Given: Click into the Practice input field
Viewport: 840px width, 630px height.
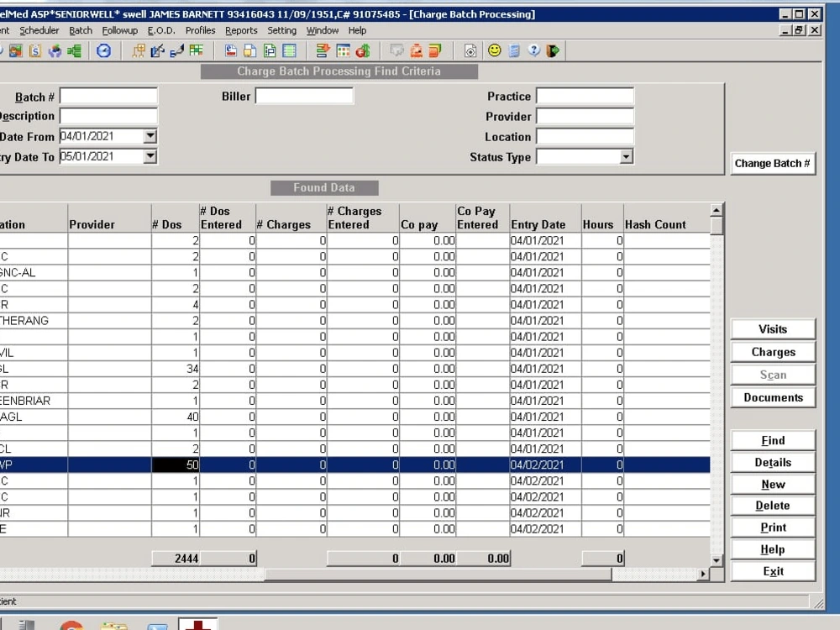Looking at the screenshot, I should 585,96.
